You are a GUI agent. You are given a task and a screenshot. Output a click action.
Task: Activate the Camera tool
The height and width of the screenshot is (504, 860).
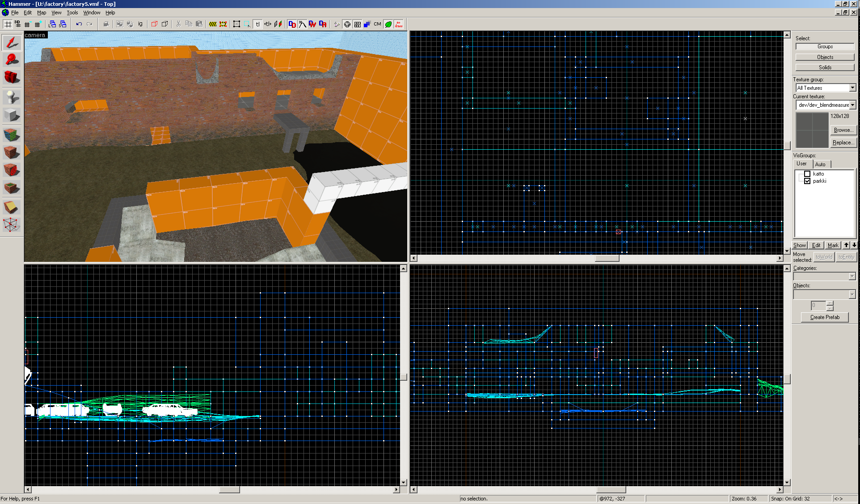[x=12, y=77]
